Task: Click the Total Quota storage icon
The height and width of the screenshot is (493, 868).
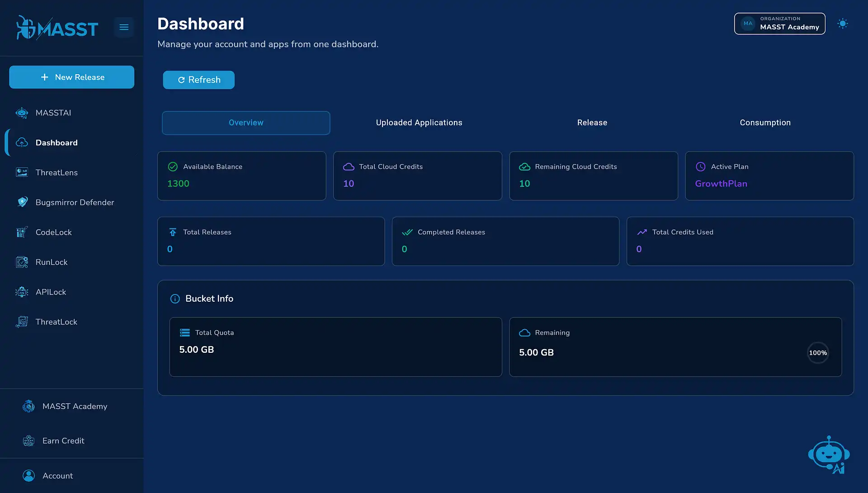Action: [x=185, y=332]
